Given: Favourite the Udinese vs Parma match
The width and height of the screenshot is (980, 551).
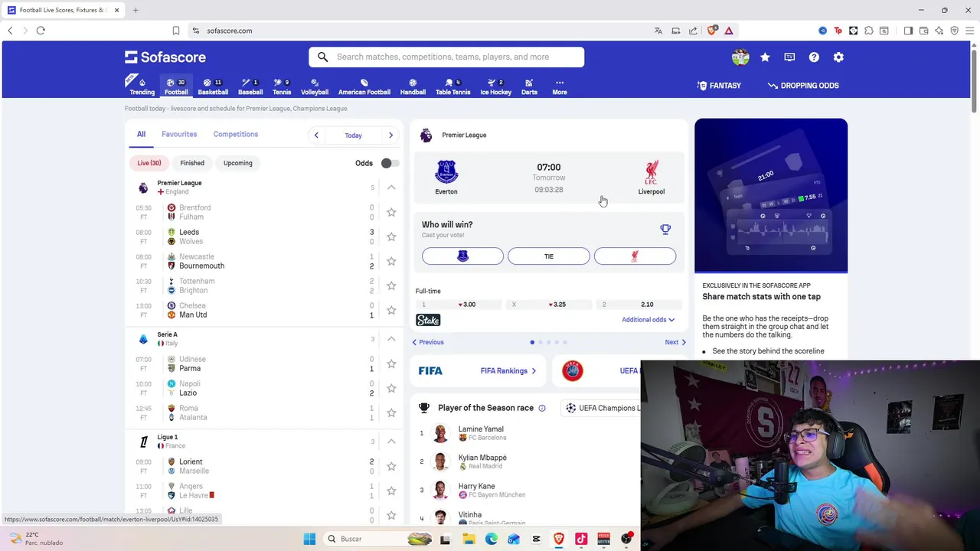Looking at the screenshot, I should pos(391,364).
